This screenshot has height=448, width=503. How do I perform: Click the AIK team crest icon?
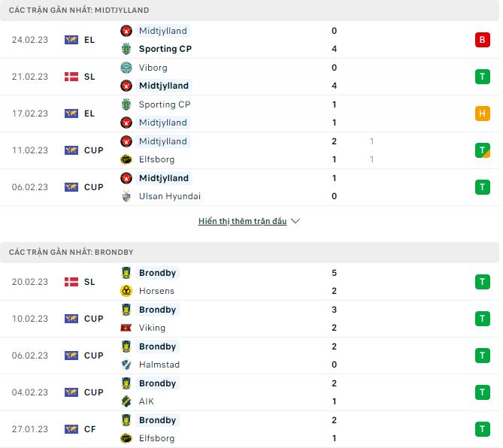tap(126, 401)
